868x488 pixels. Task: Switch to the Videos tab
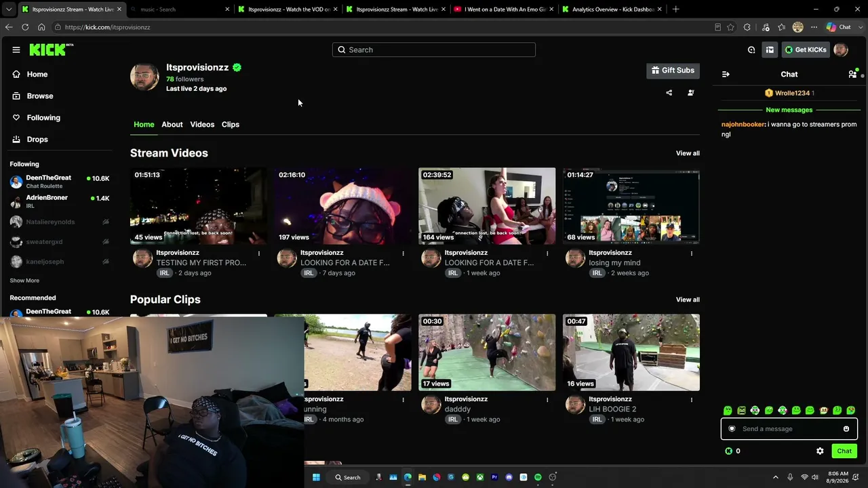pyautogui.click(x=202, y=125)
